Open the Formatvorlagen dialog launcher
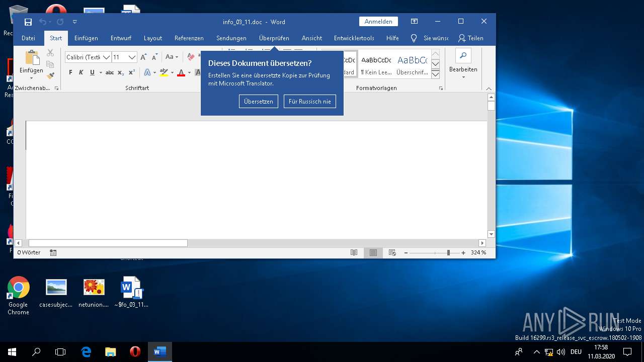 click(x=441, y=88)
